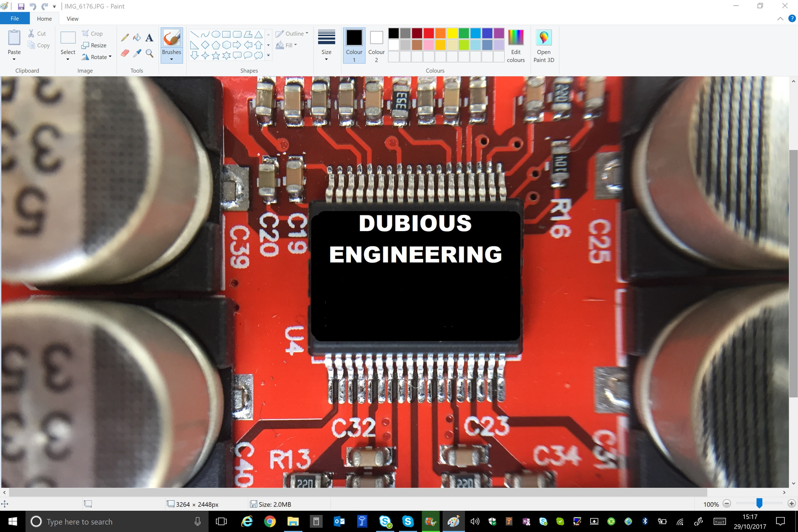Open the File menu

tap(15, 19)
